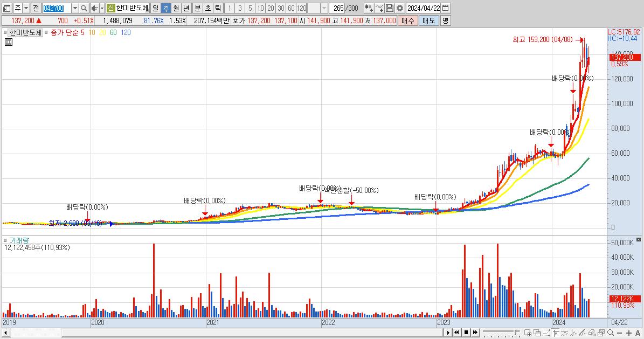Click the 120 interval button
Image resolution: width=644 pixels, height=339 pixels.
click(x=301, y=8)
